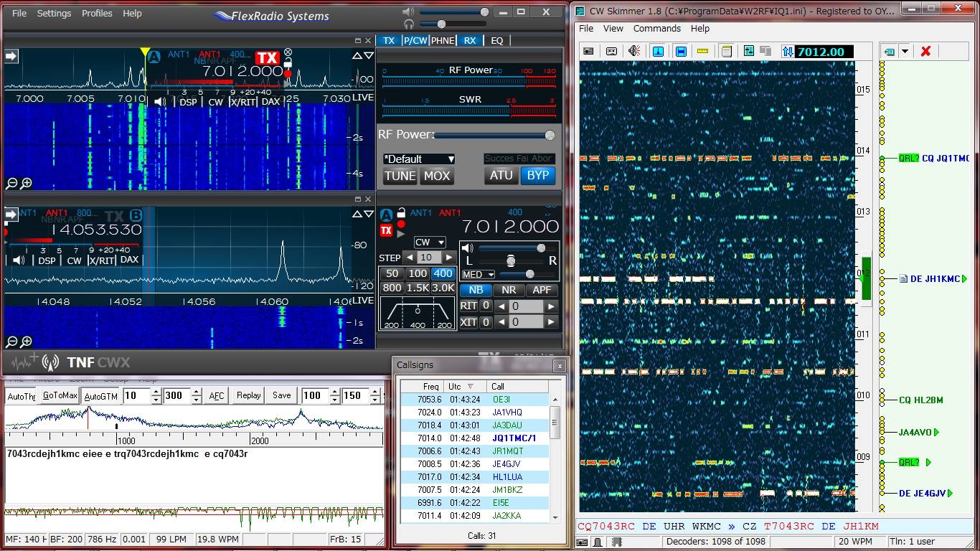Click the L-R audio pan slider knob
The image size is (980, 551).
511,260
